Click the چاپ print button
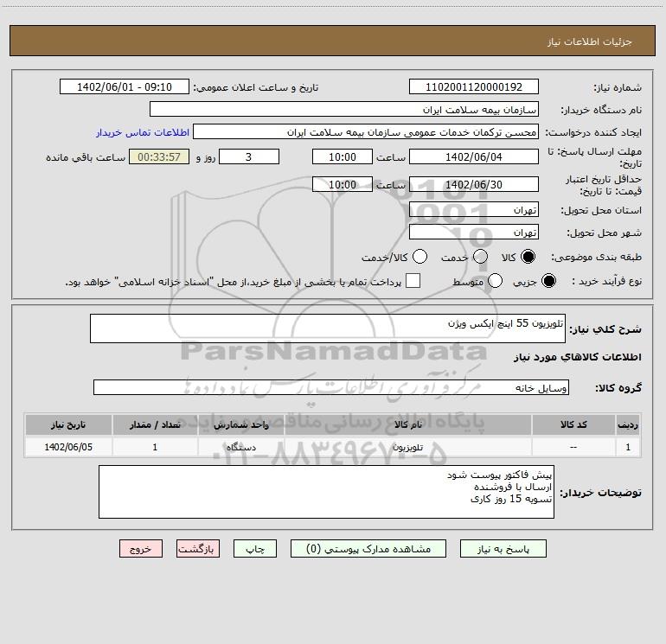Screen dimensions: 666x644 (x=255, y=549)
